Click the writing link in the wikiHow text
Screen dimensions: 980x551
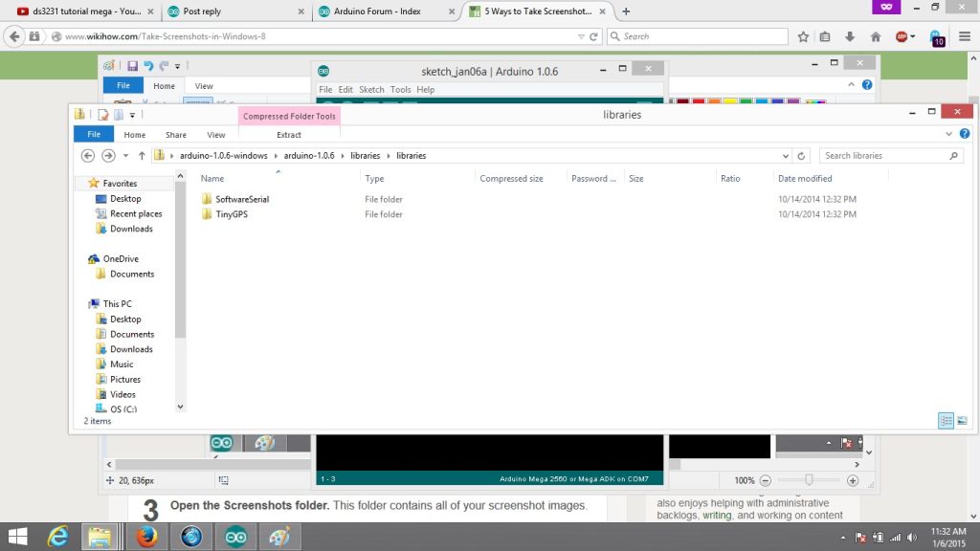716,515
